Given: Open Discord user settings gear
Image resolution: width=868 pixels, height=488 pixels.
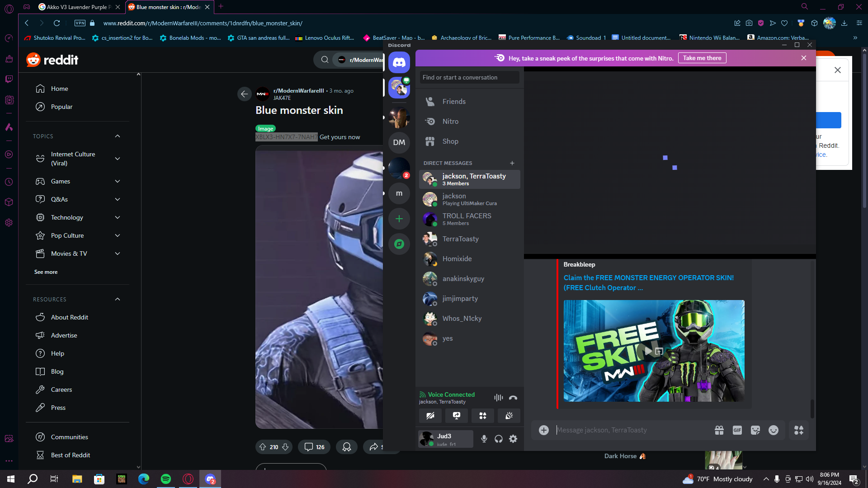Looking at the screenshot, I should tap(513, 439).
